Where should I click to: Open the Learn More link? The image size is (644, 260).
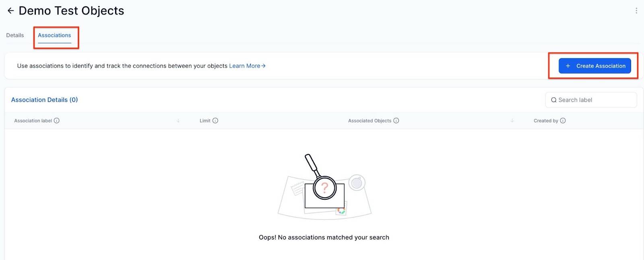click(247, 66)
